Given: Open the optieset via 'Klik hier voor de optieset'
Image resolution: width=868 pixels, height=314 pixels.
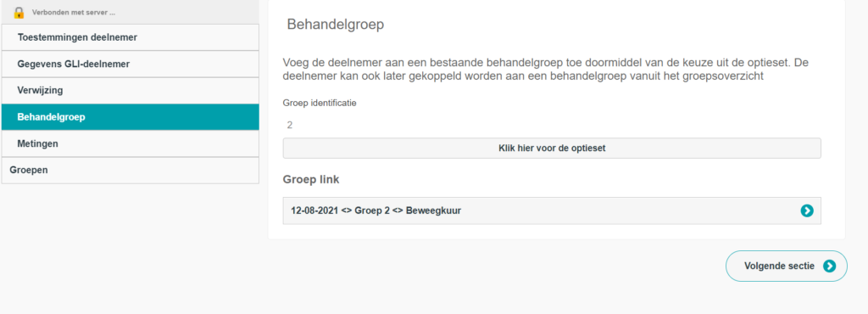Looking at the screenshot, I should (552, 149).
